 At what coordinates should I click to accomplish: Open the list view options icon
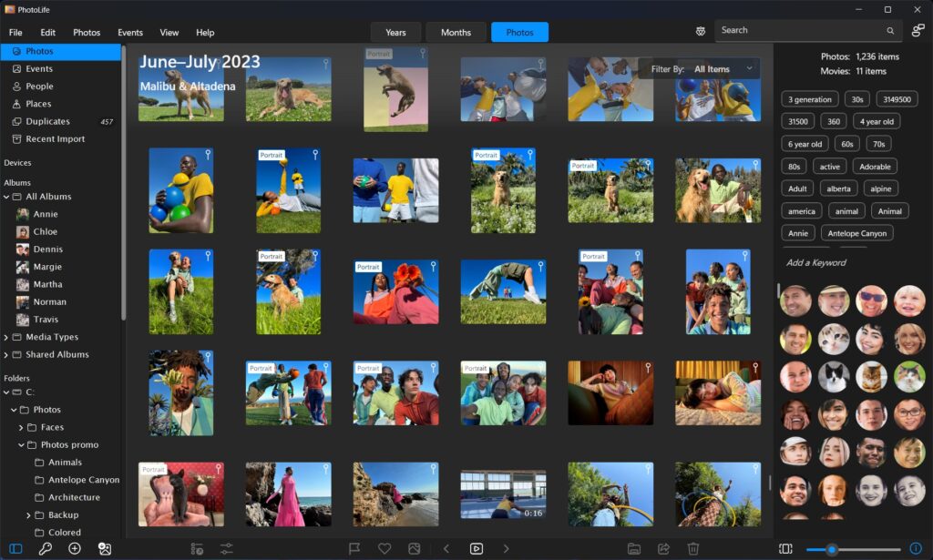[197, 549]
